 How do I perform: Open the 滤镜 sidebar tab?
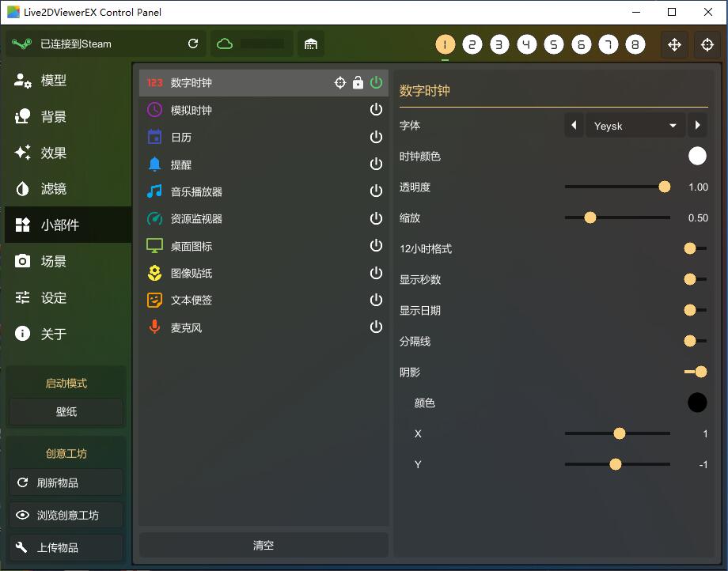coord(68,189)
